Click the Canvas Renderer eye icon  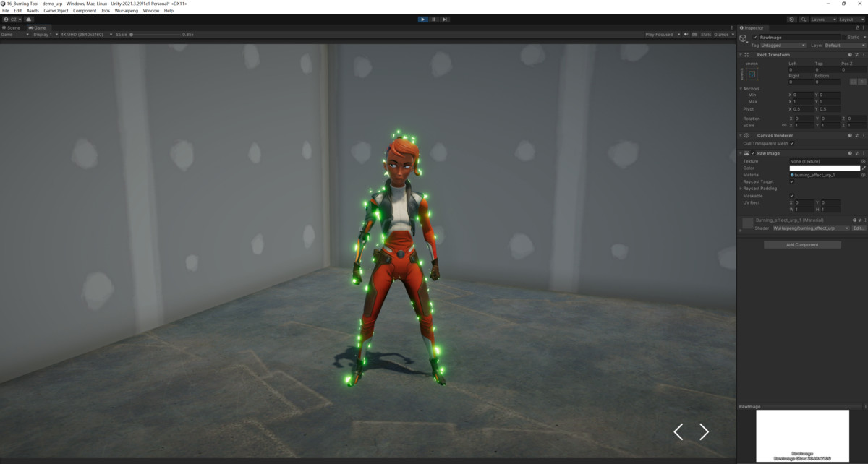(747, 135)
